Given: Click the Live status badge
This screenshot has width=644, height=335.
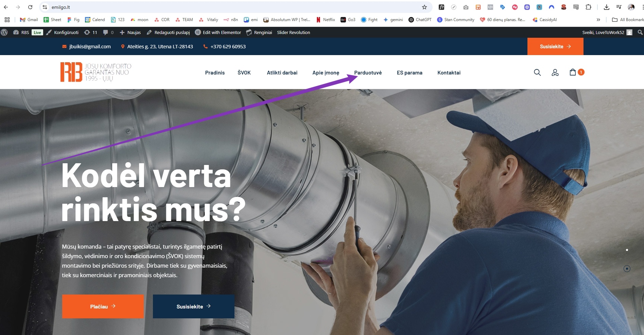Looking at the screenshot, I should click(x=37, y=32).
